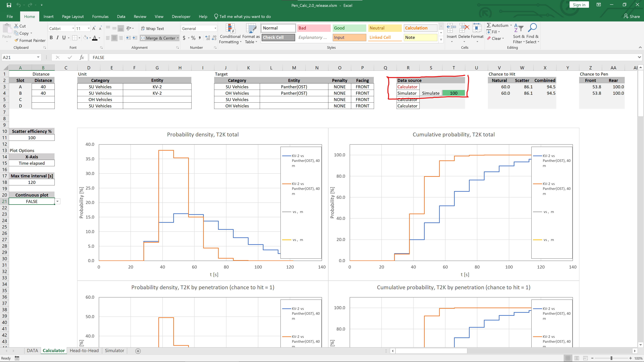Viewport: 644px width, 362px height.
Task: Click the Undo arrow icon
Action: pos(18,5)
